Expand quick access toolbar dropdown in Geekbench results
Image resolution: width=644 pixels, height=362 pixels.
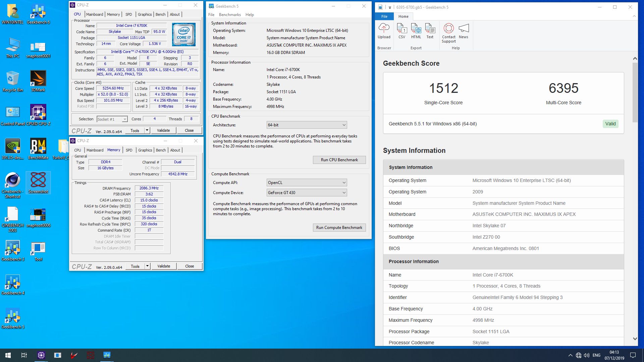[x=390, y=7]
